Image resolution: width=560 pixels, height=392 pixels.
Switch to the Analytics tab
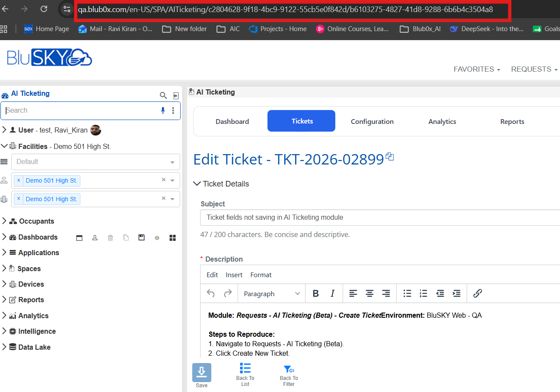(442, 121)
